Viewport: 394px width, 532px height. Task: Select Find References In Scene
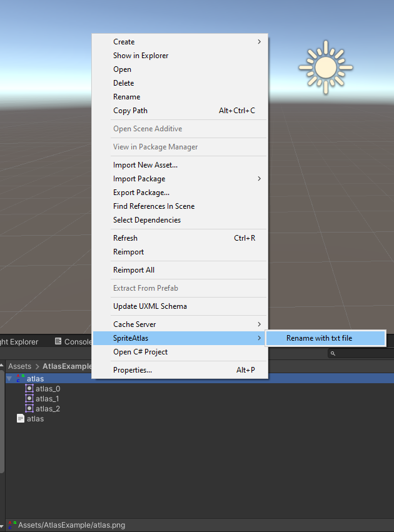[180, 206]
